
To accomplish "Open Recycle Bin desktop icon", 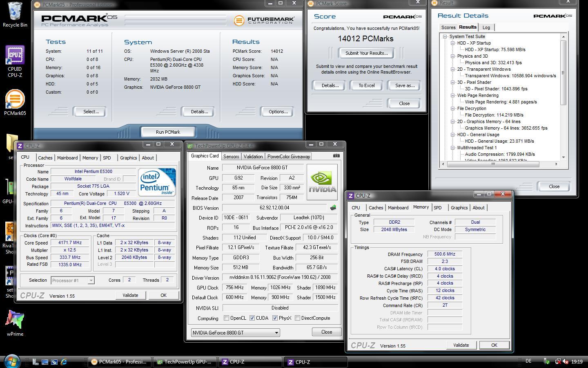I will (15, 14).
